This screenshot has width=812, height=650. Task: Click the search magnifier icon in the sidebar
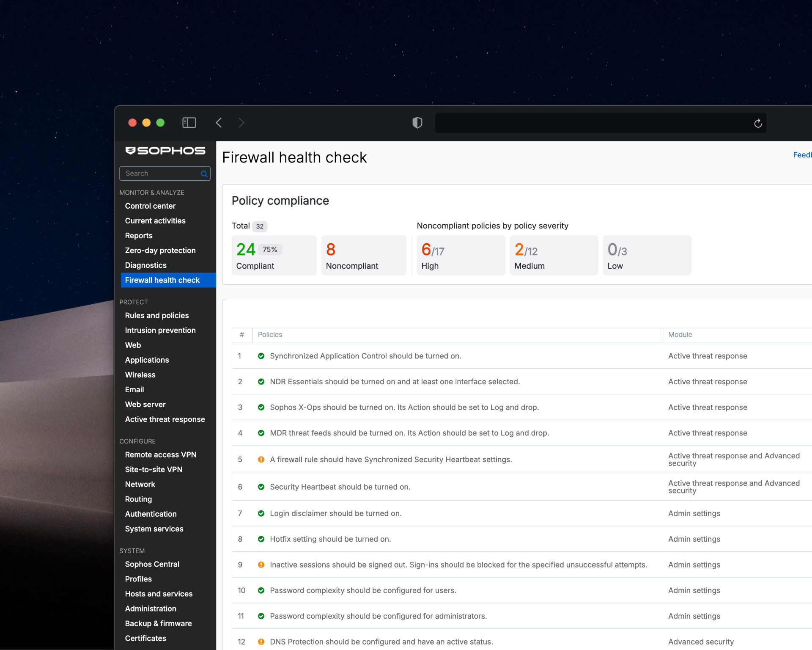[204, 174]
